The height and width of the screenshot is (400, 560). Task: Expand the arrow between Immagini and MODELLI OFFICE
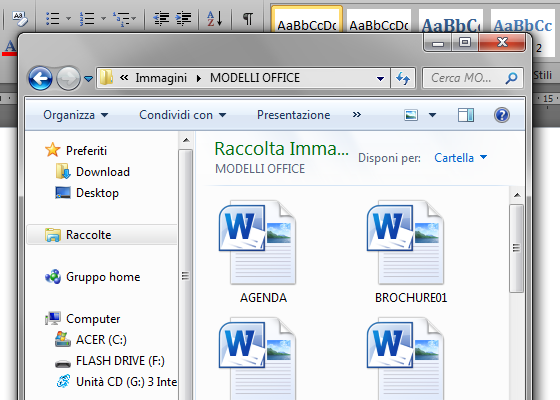199,78
